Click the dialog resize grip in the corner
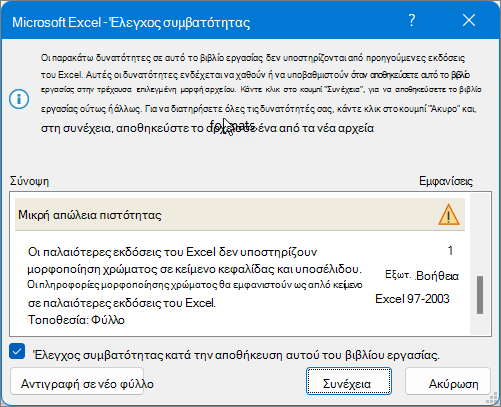 [x=493, y=399]
